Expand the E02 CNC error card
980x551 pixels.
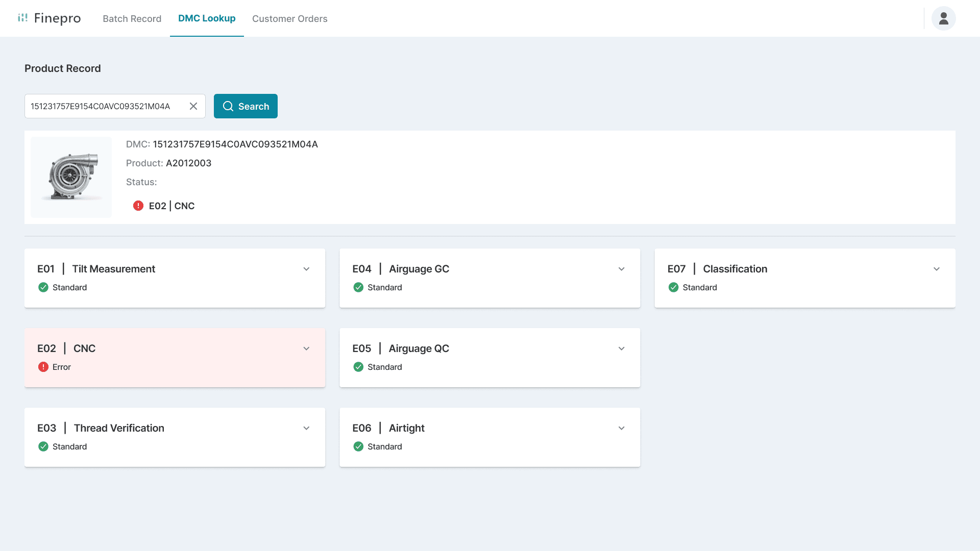[x=306, y=348]
